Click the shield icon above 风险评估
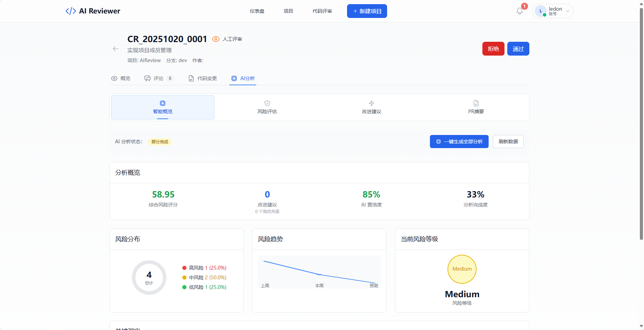The height and width of the screenshot is (330, 644). point(267,103)
